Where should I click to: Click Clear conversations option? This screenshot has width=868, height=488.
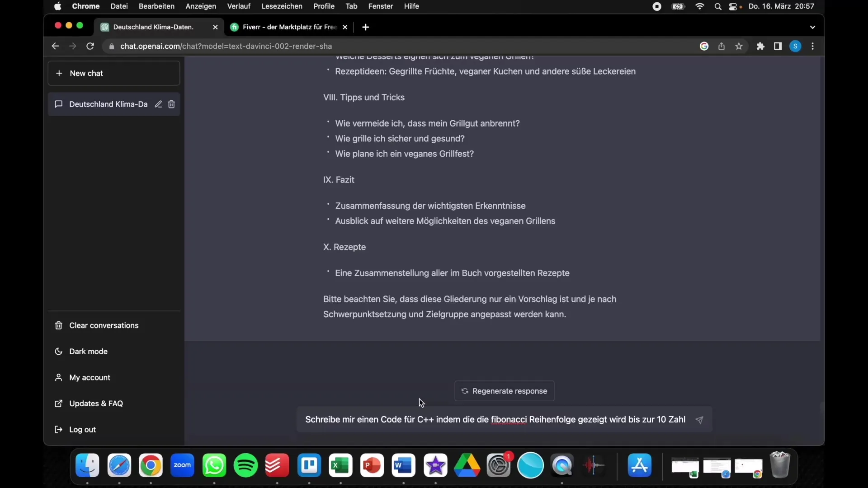(x=104, y=325)
